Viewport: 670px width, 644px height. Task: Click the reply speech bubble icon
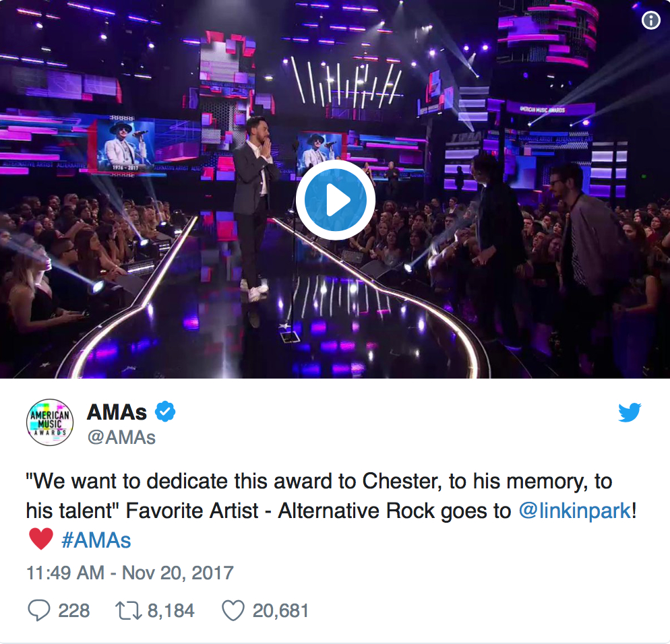(39, 611)
